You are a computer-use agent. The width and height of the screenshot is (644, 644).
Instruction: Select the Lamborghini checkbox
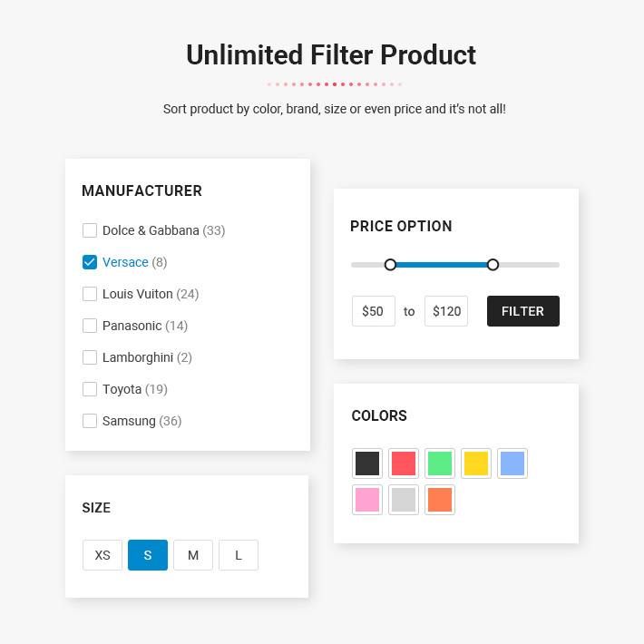tap(90, 357)
